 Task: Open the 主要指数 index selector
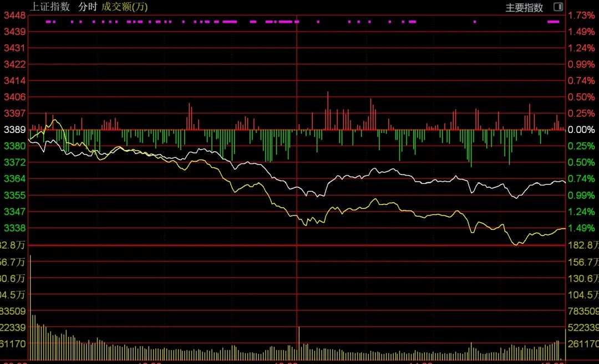(524, 8)
